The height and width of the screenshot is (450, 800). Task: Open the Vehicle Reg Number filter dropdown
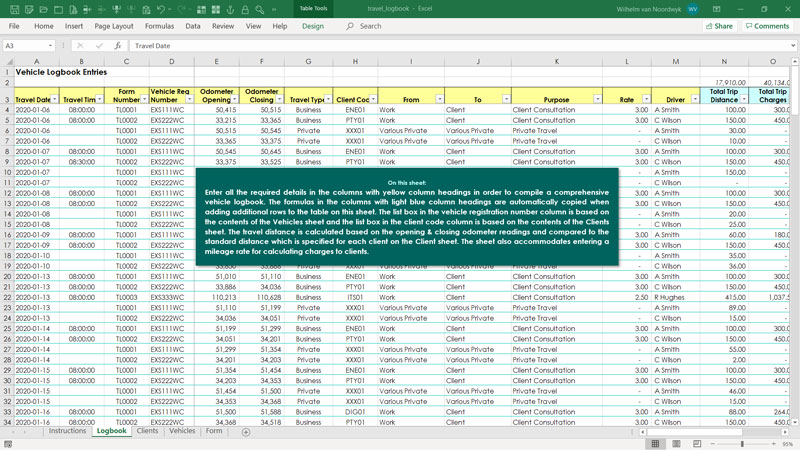coord(189,99)
